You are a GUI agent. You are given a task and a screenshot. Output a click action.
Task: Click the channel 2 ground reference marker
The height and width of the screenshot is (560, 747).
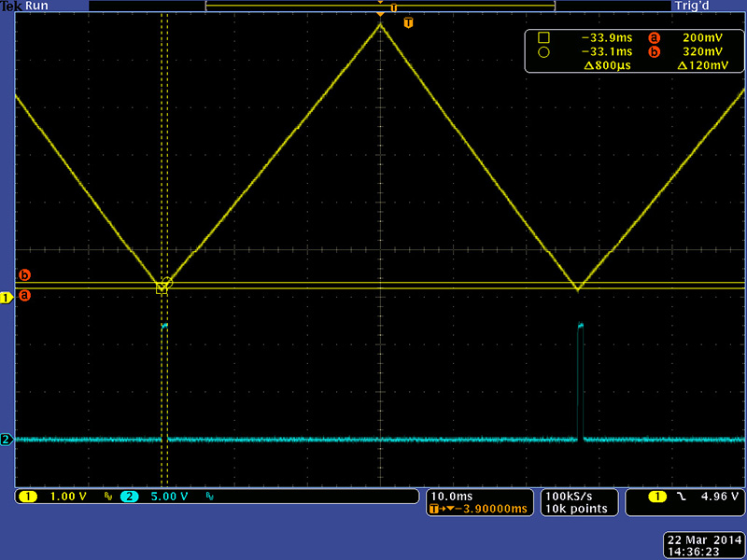7,440
